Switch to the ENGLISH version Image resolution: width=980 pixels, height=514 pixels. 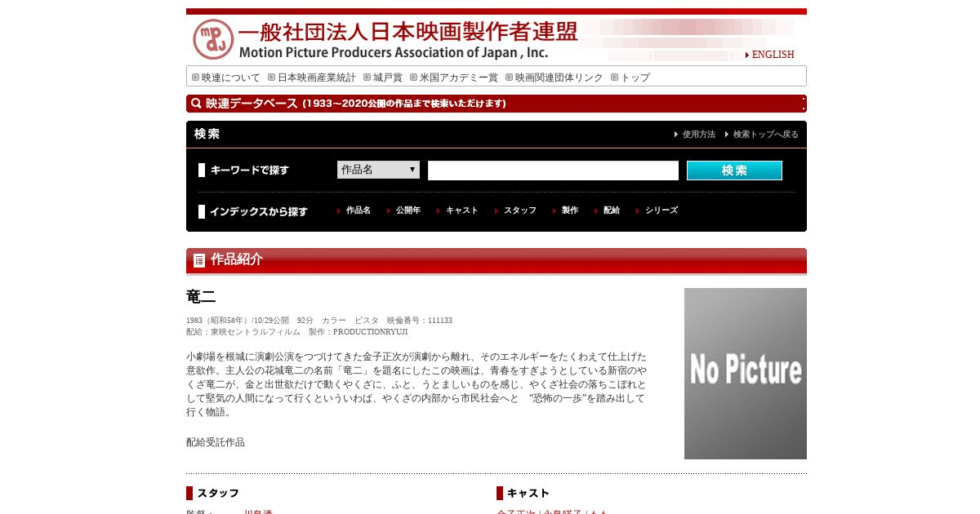click(x=773, y=55)
